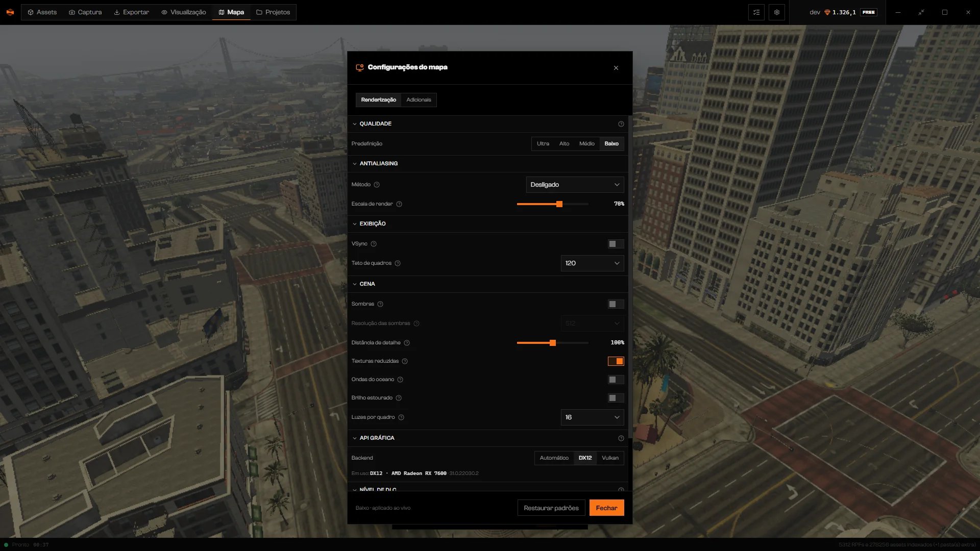The height and width of the screenshot is (551, 980).
Task: Disable the Texturas reduzidas toggle
Action: pos(616,361)
